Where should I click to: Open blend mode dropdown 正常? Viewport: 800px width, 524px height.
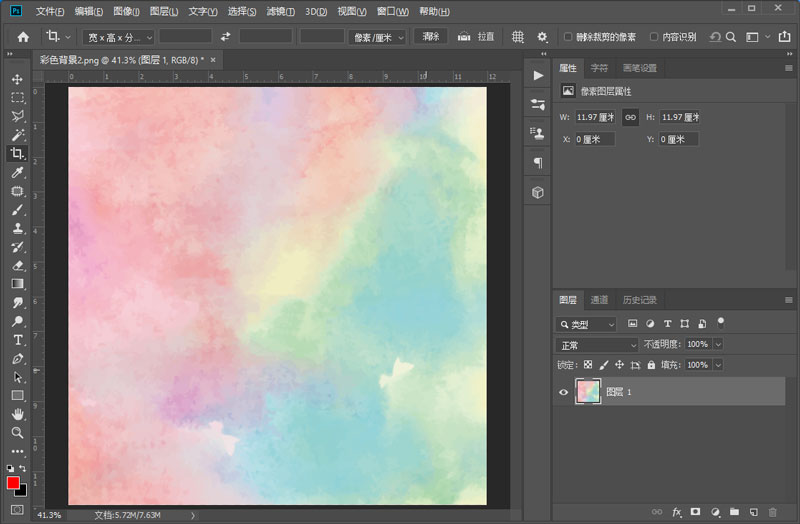(597, 345)
